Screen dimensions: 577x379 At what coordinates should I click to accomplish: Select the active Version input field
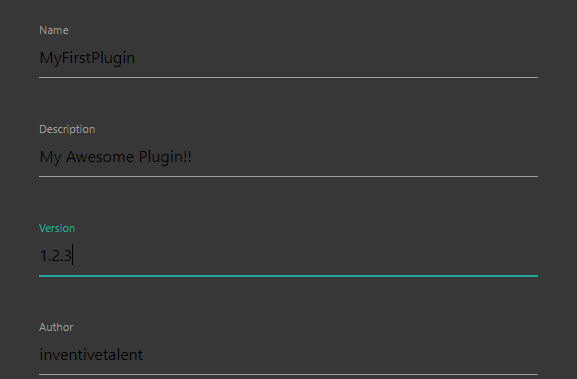[288, 256]
